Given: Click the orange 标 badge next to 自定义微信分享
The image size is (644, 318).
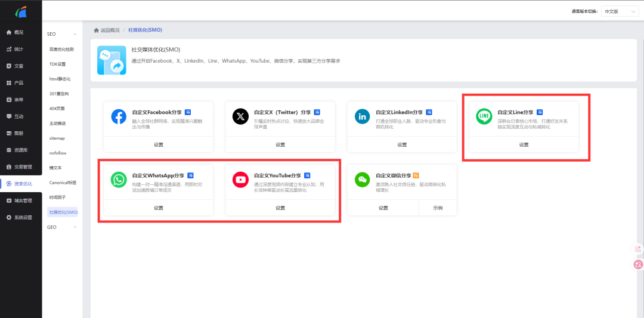Looking at the screenshot, I should (416, 175).
